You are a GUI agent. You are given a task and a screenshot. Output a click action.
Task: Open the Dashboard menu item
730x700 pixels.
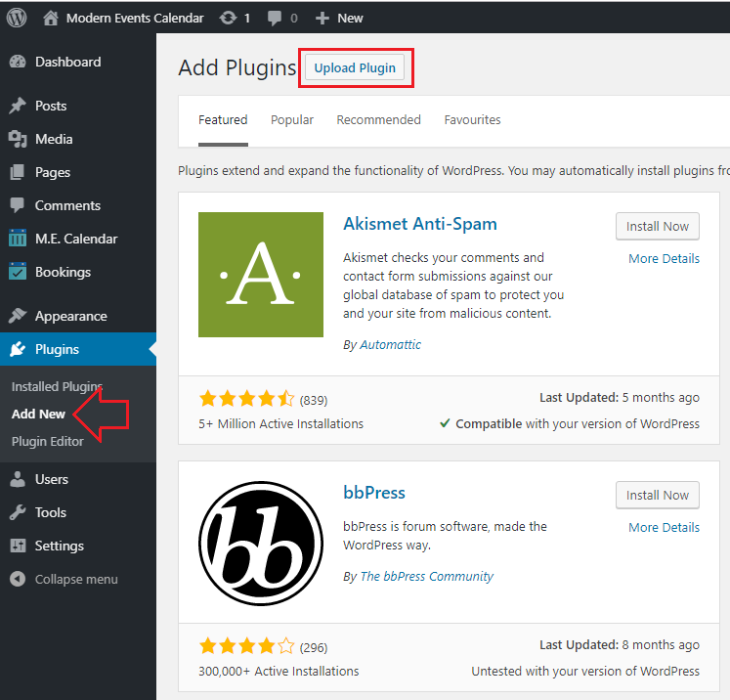[68, 62]
